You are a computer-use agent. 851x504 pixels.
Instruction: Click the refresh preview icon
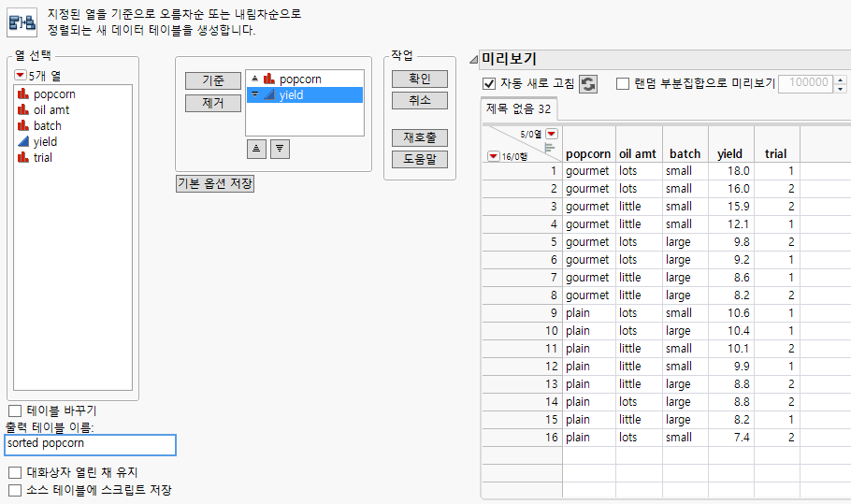[588, 84]
